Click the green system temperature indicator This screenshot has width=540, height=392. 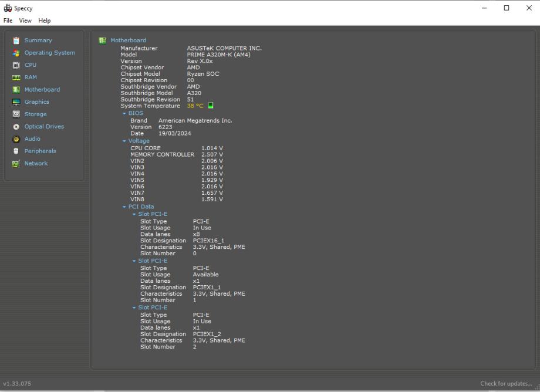point(211,106)
